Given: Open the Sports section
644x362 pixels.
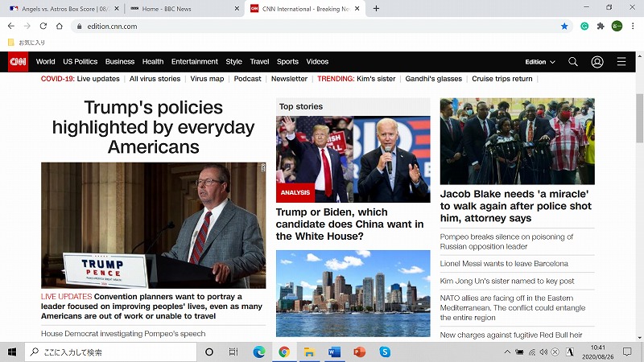Looking at the screenshot, I should pyautogui.click(x=287, y=62).
